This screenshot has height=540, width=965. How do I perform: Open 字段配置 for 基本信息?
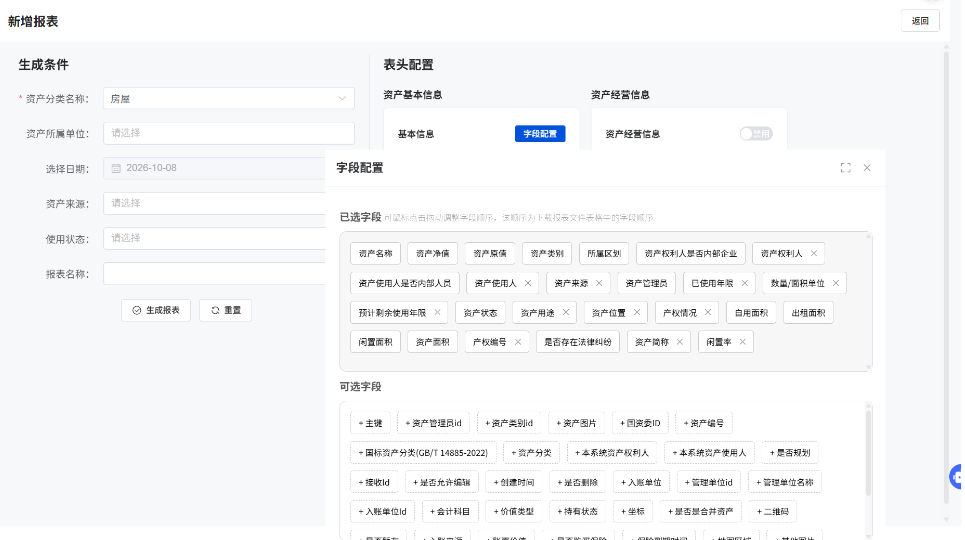540,134
